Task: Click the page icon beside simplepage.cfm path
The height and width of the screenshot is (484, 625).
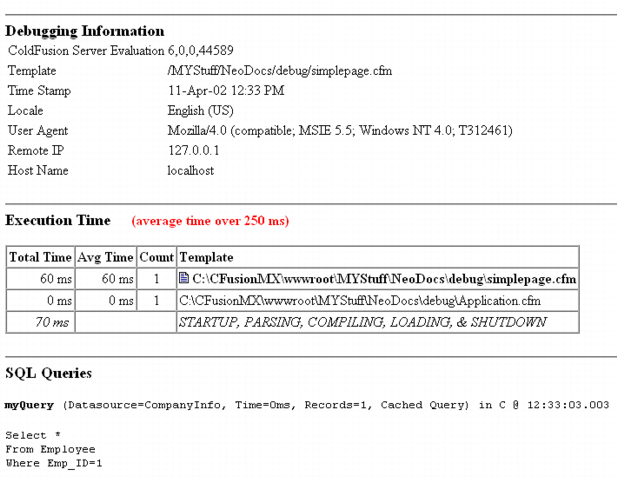Action: [184, 279]
